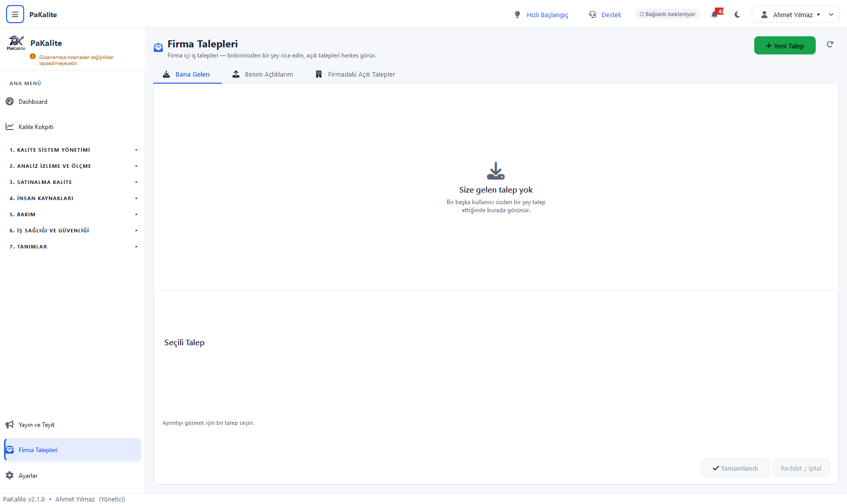847x504 pixels.
Task: Click the Tamamlandı button
Action: click(x=735, y=468)
